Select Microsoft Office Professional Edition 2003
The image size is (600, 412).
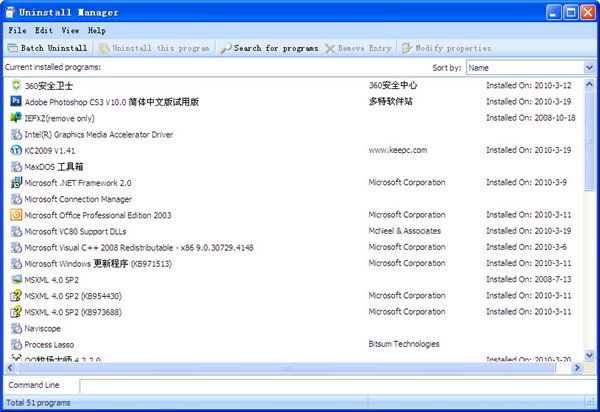tap(98, 215)
